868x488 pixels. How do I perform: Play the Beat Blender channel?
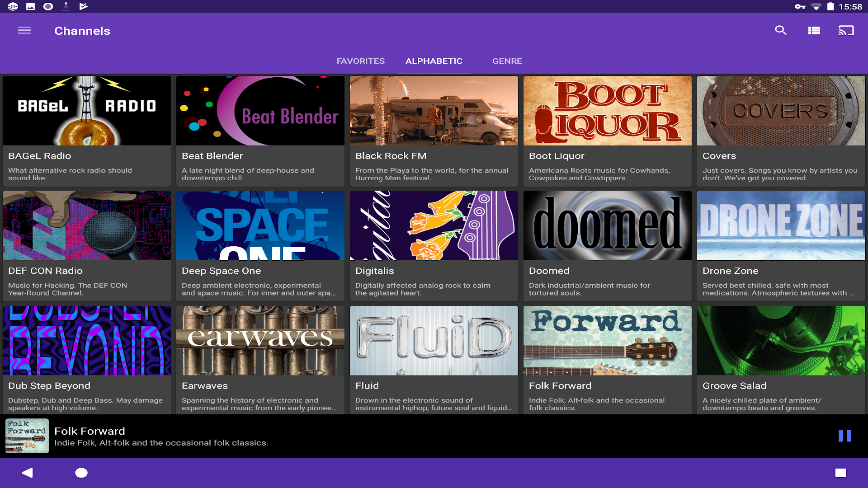click(x=260, y=131)
